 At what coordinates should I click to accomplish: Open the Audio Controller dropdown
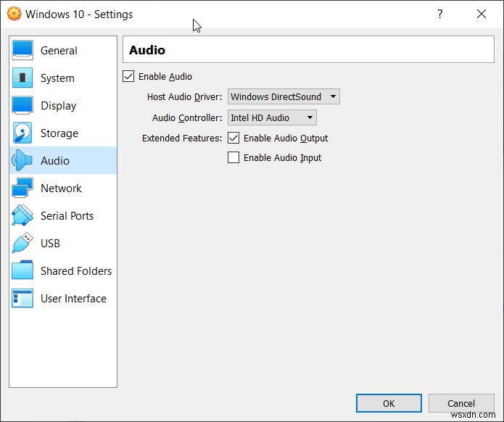coord(272,117)
